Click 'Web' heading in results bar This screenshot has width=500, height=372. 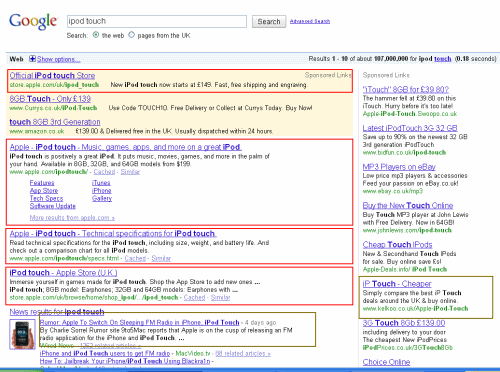click(x=16, y=59)
